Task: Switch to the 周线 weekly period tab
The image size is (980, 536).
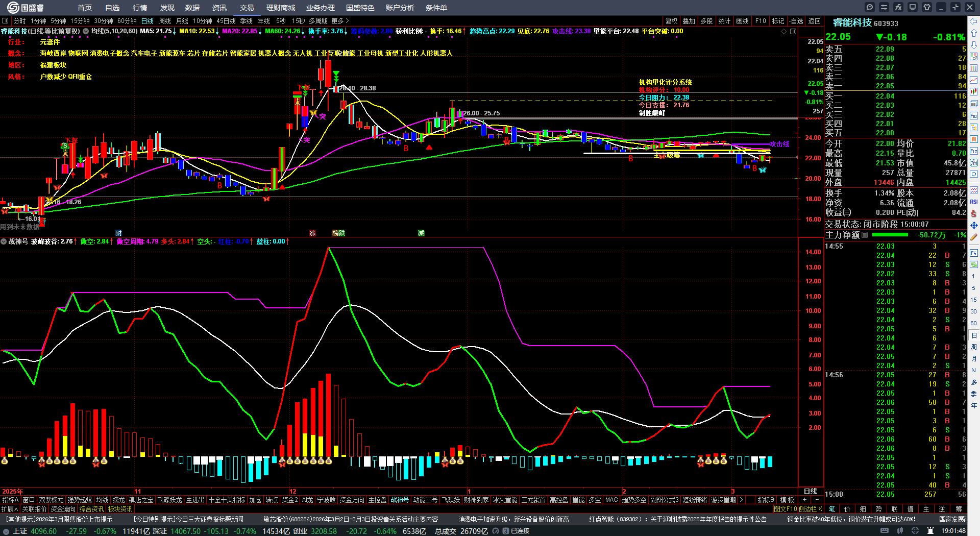Action: click(165, 21)
